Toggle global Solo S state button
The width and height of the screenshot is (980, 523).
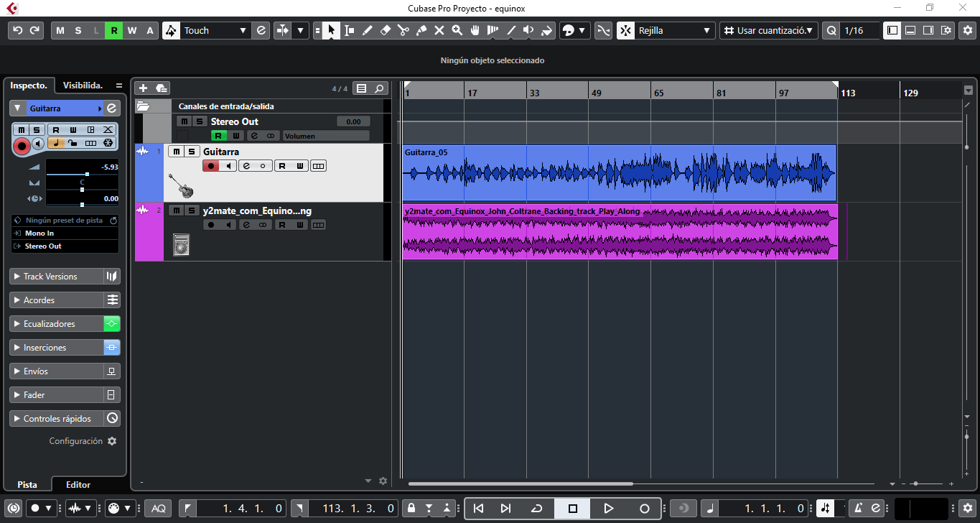[x=78, y=30]
